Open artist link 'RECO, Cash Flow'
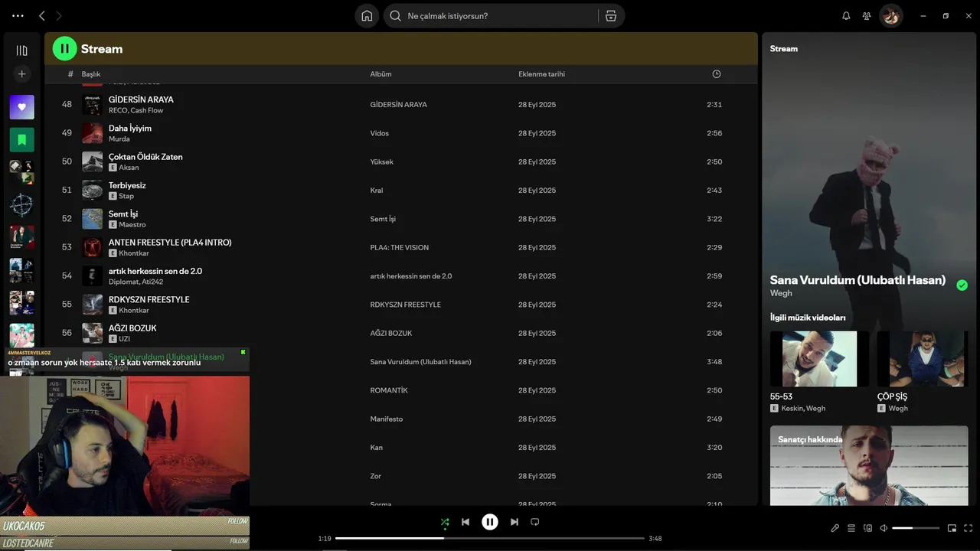This screenshot has height=551, width=980. (x=136, y=110)
